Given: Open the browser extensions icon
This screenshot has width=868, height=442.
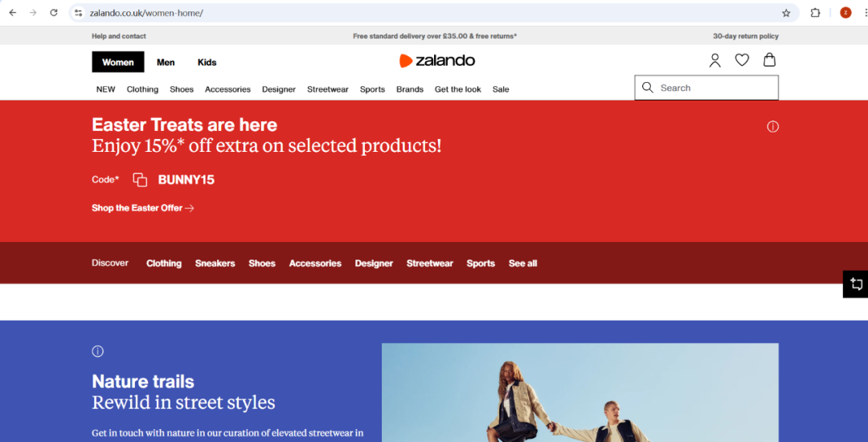Looking at the screenshot, I should click(815, 13).
